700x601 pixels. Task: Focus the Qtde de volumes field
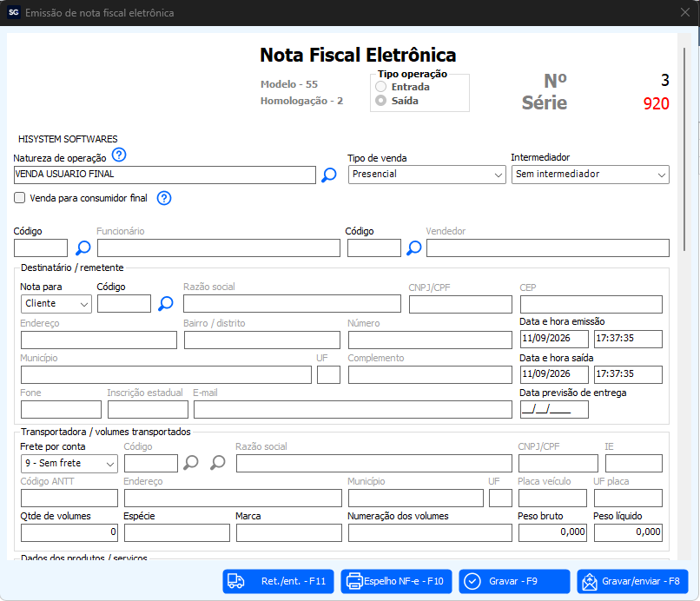(x=69, y=532)
